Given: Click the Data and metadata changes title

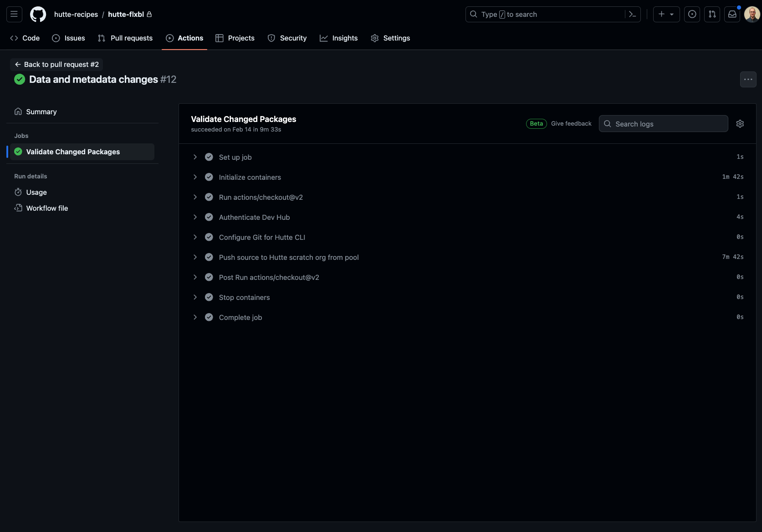Looking at the screenshot, I should (93, 79).
